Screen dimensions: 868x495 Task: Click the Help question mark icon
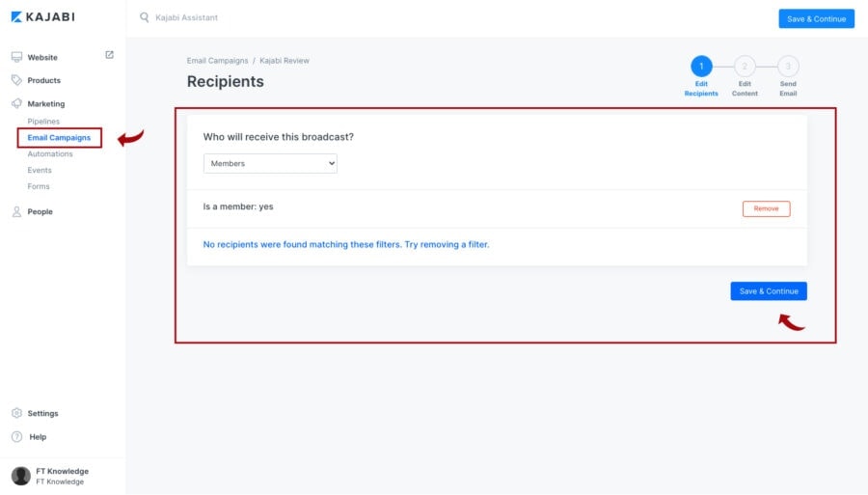pos(17,437)
